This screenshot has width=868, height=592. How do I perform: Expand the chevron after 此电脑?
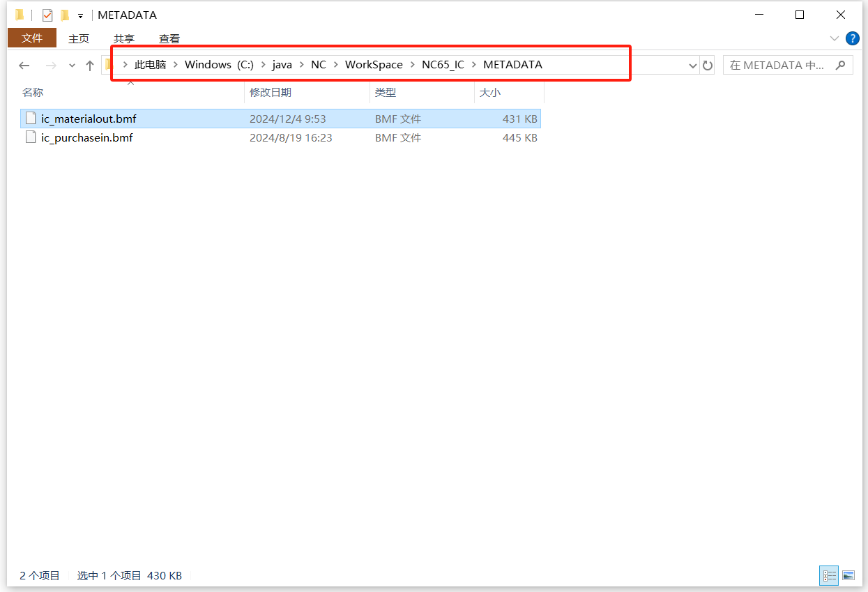click(x=175, y=65)
